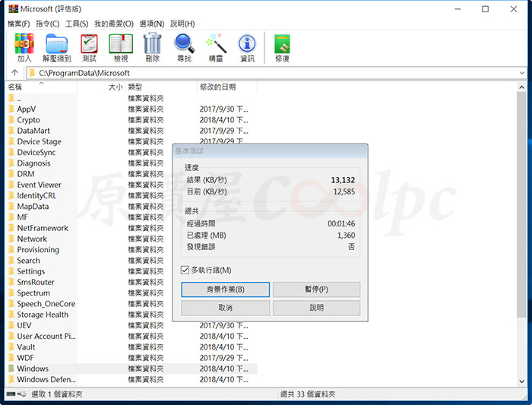Viewport: 532px width, 405px height.
Task: Open the 說明(H) menu
Action: click(x=182, y=24)
